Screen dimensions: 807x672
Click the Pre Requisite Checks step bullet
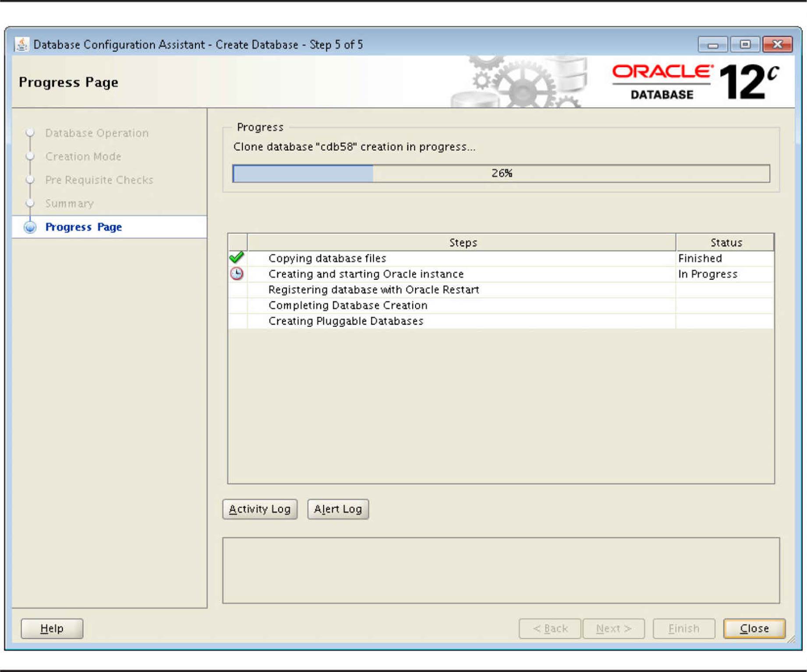click(30, 180)
